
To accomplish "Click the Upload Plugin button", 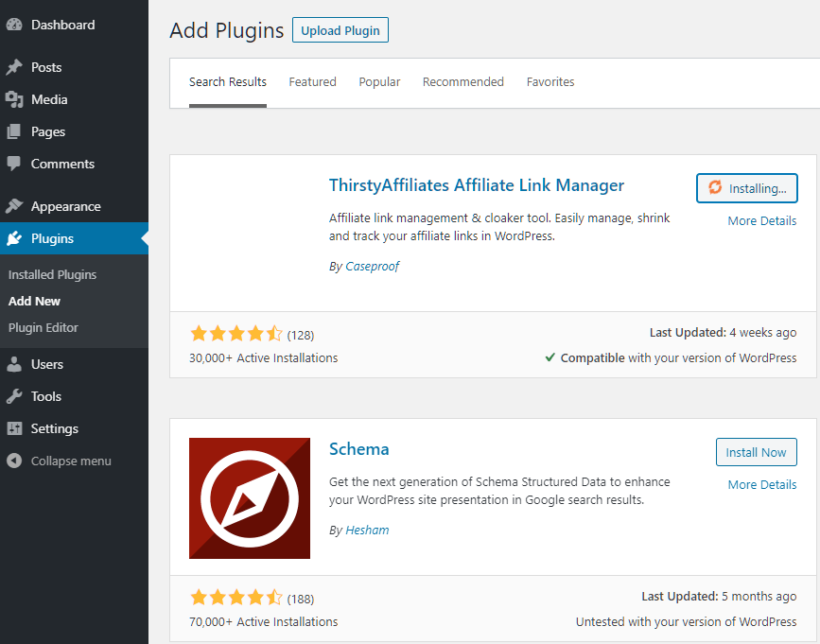I will click(x=340, y=30).
